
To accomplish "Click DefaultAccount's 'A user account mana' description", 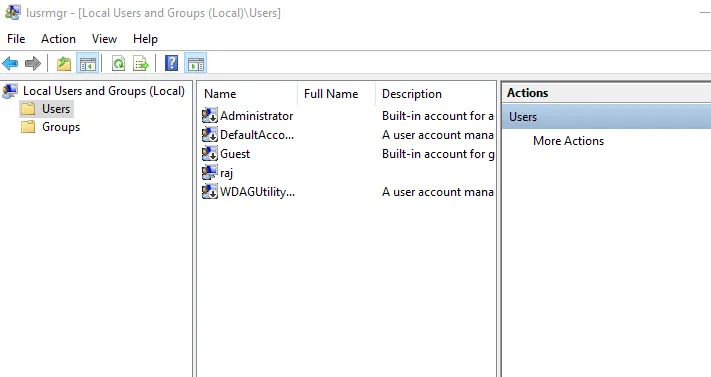I will tap(438, 135).
